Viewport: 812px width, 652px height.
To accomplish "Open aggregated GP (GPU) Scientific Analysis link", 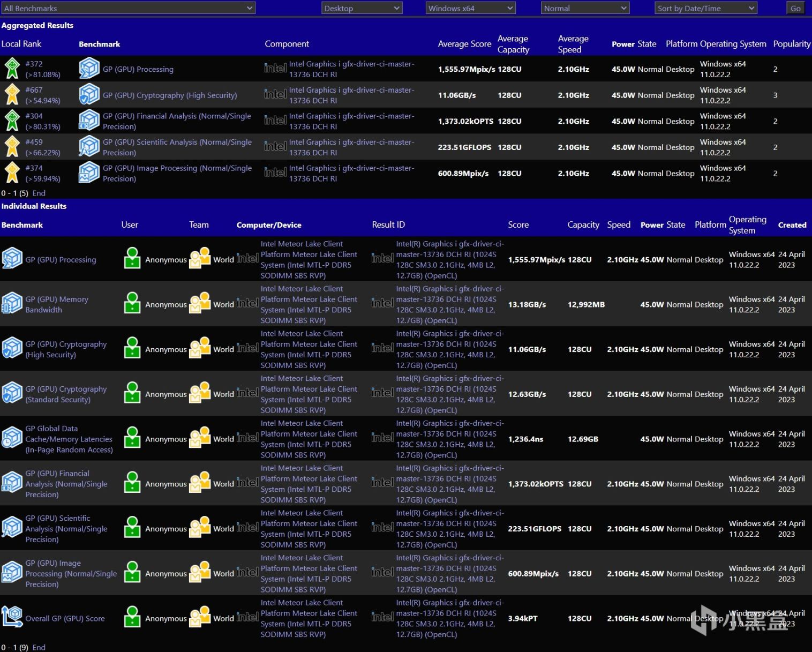I will pos(177,147).
